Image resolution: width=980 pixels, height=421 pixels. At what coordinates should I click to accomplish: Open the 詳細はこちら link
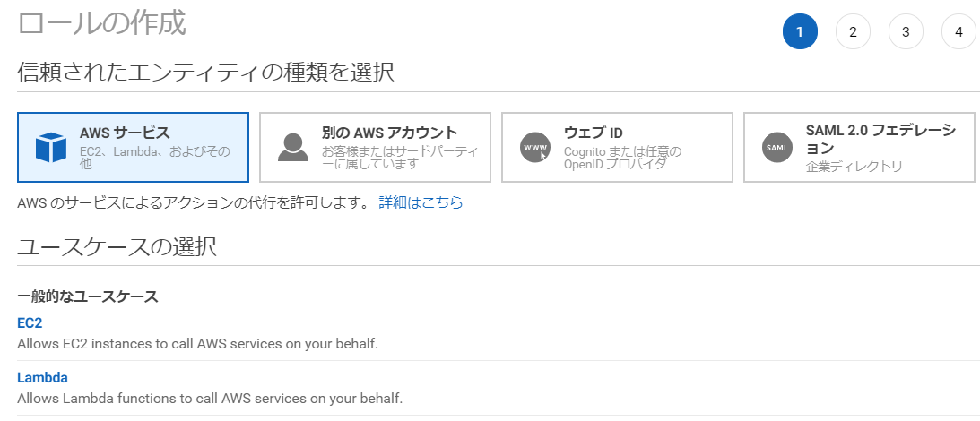tap(421, 202)
